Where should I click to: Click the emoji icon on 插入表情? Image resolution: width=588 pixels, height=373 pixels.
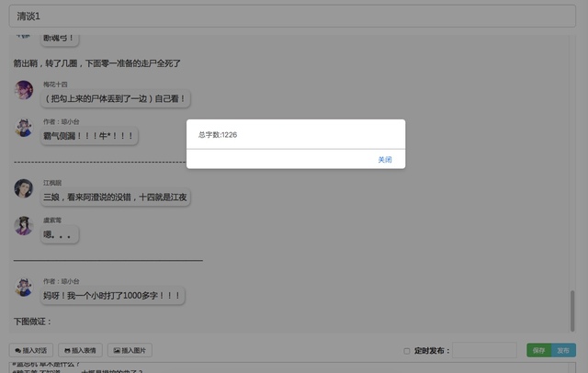tap(67, 351)
